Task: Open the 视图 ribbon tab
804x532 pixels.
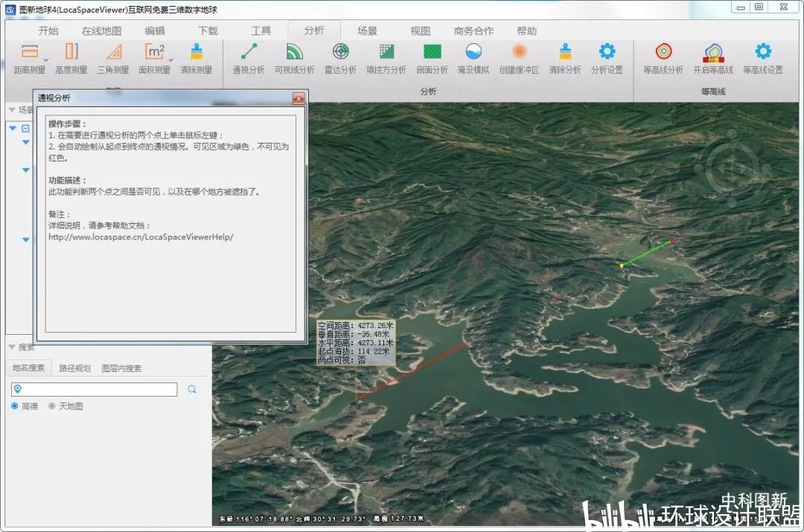Action: [421, 31]
